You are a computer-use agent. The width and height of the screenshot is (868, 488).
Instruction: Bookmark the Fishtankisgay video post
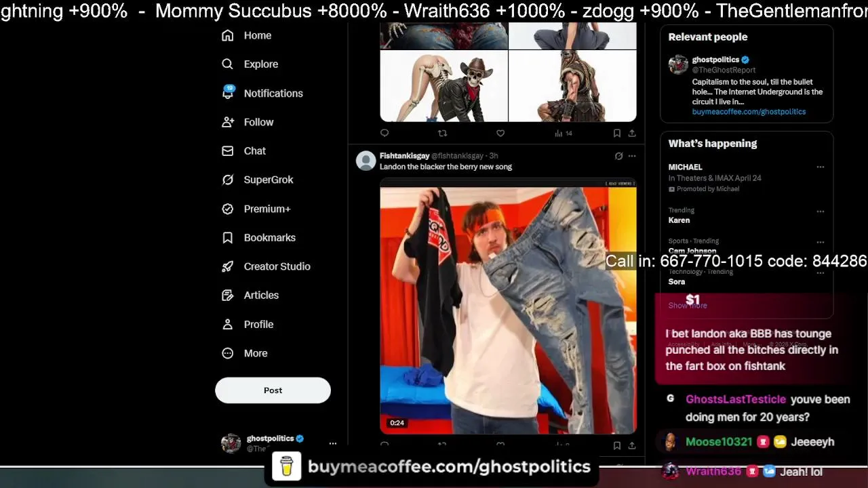pos(616,445)
